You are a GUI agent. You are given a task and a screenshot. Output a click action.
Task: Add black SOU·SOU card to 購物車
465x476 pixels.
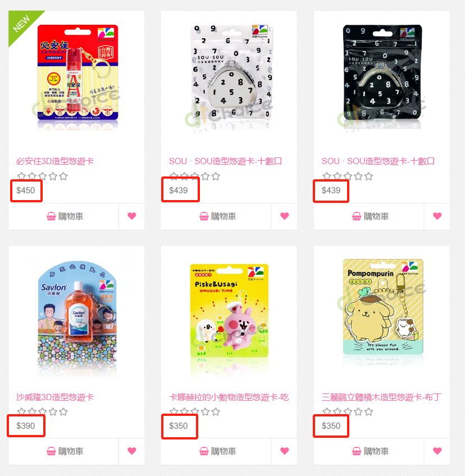369,216
